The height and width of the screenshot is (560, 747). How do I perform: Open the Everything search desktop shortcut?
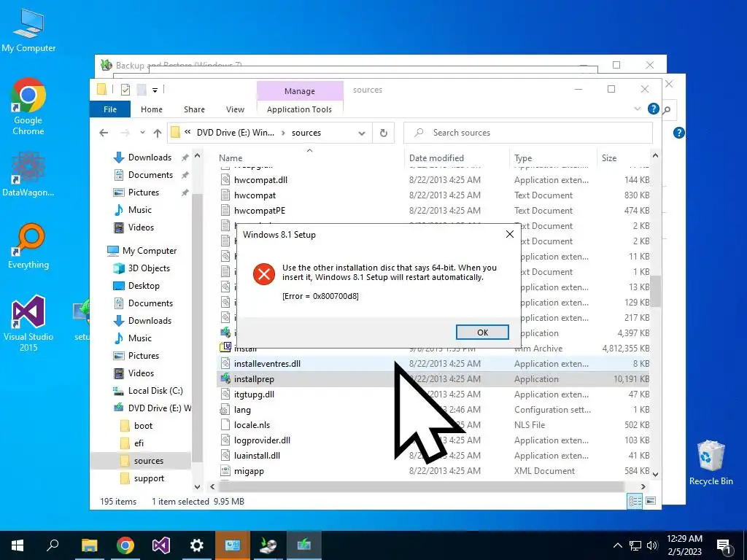click(28, 246)
